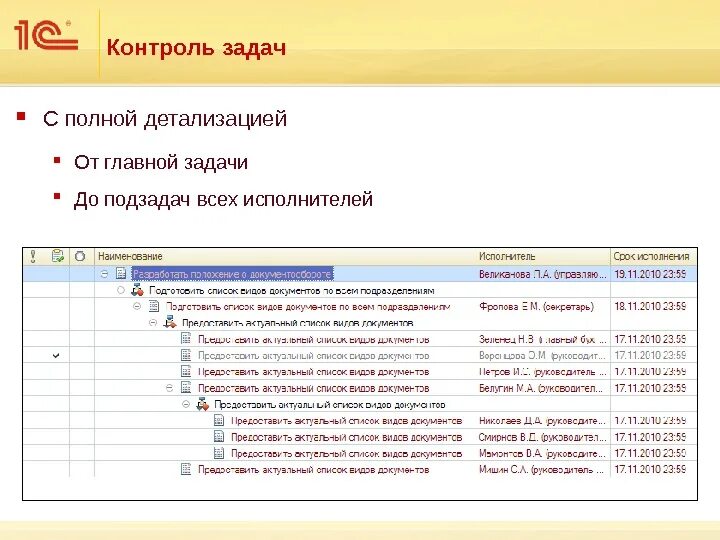This screenshot has width=720, height=540.
Task: Click executor 'Петров И.С.' cell
Action: tap(543, 371)
